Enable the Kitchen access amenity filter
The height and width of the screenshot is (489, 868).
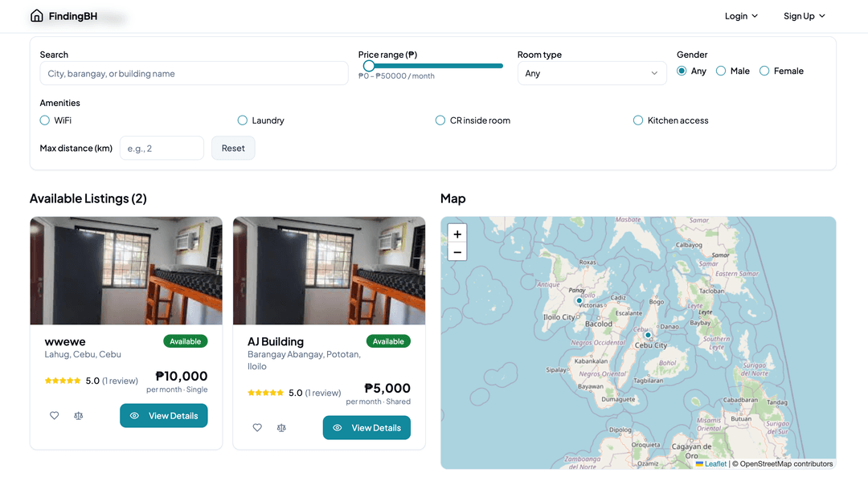point(638,120)
